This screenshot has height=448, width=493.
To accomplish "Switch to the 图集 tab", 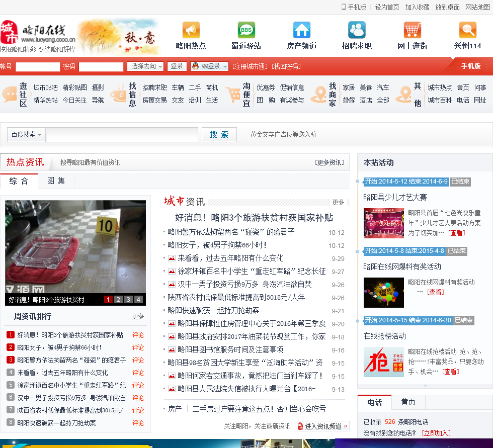I will click(56, 181).
